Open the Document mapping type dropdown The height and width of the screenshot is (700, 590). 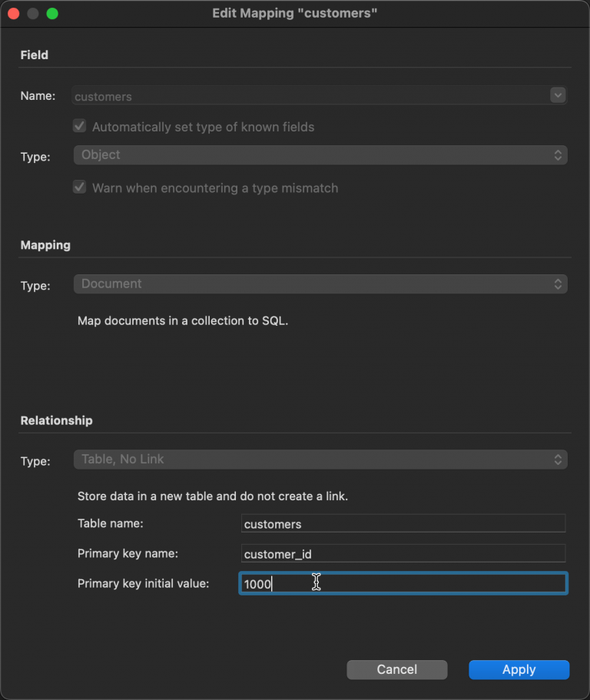click(x=320, y=284)
